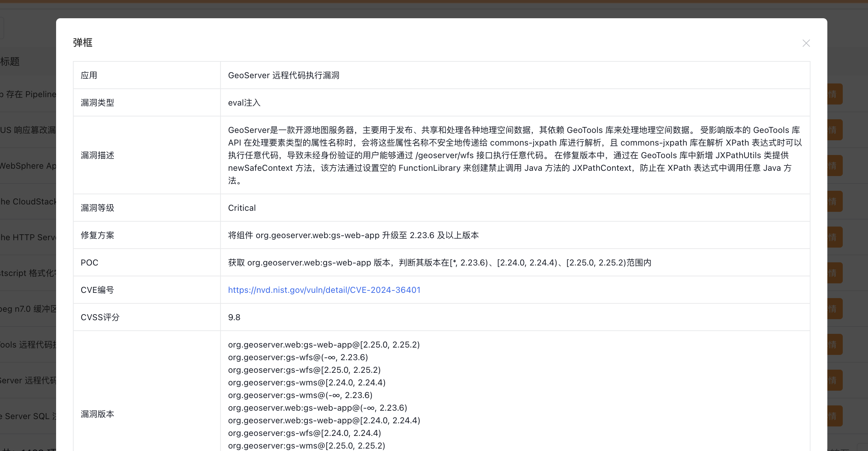Image resolution: width=868 pixels, height=451 pixels.
Task: Click the POC label cell
Action: coord(147,263)
